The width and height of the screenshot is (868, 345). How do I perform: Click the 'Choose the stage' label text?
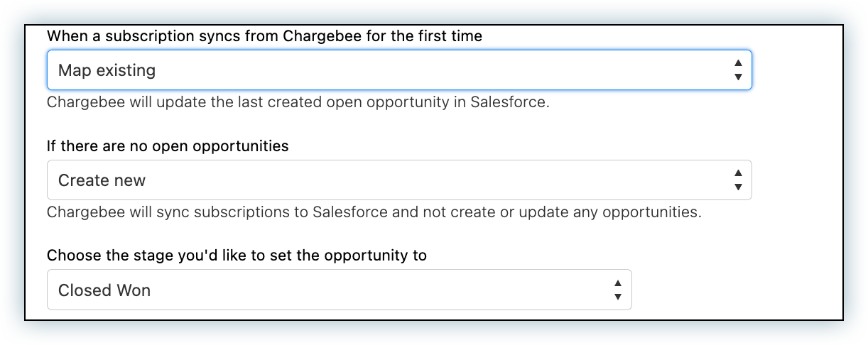click(x=237, y=255)
